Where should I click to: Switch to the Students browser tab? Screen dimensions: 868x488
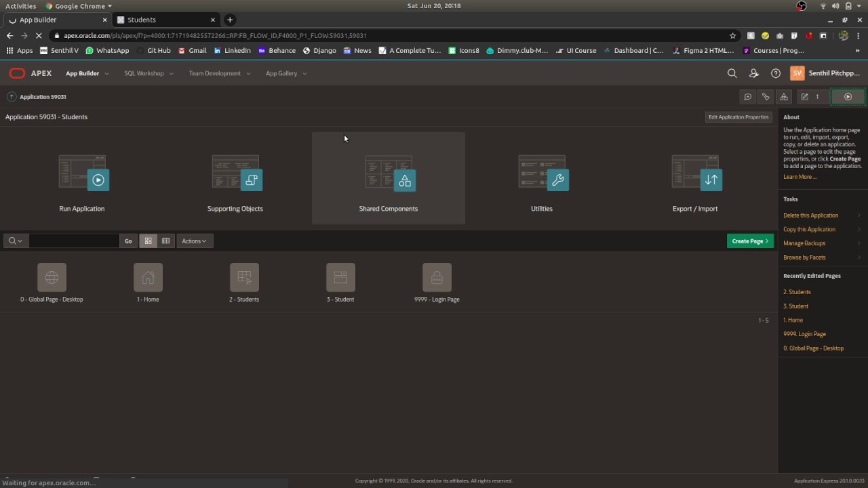pyautogui.click(x=166, y=20)
